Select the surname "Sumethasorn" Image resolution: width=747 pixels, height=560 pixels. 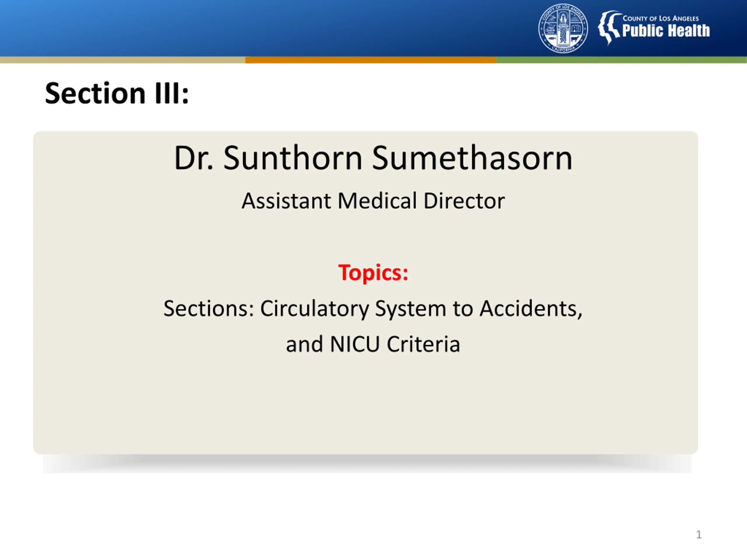[472, 158]
